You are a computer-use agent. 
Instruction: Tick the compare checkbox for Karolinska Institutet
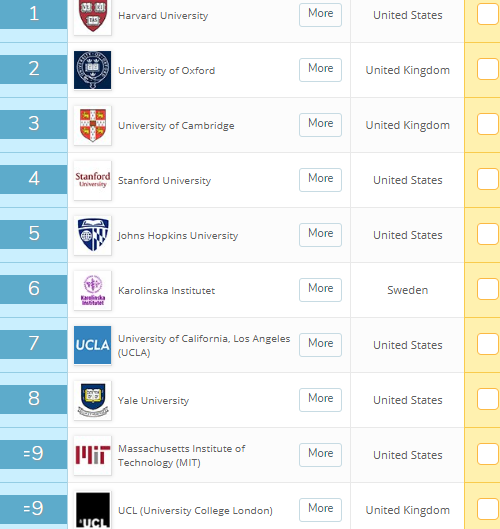pos(488,289)
